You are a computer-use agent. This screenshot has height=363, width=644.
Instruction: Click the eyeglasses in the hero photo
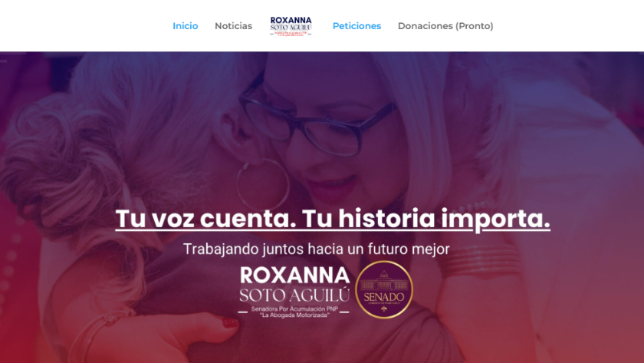[317, 118]
